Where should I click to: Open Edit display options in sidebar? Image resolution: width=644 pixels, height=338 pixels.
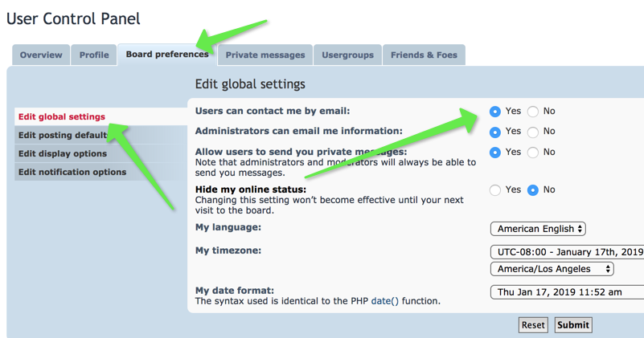[x=63, y=154]
